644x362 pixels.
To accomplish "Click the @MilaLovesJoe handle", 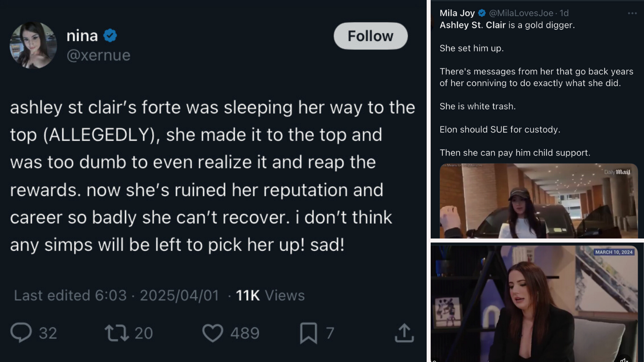I will click(x=521, y=13).
